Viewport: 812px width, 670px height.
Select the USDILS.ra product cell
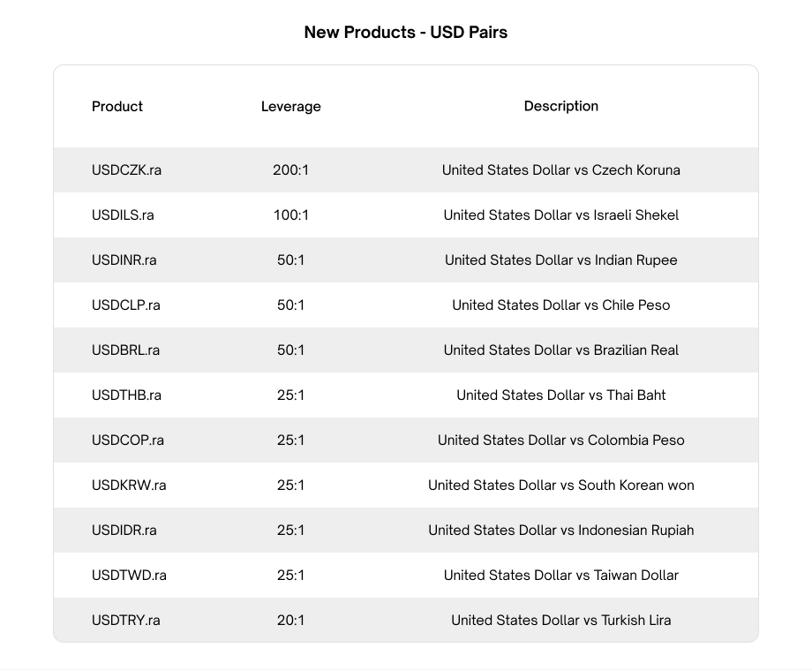(123, 215)
